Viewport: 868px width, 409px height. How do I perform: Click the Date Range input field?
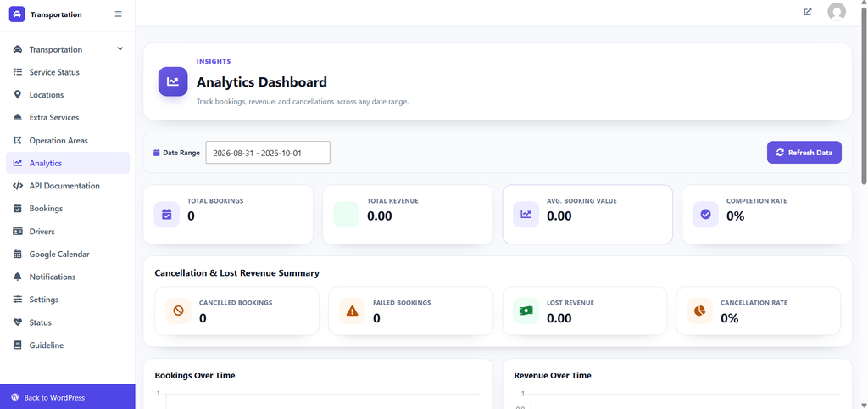click(x=268, y=153)
